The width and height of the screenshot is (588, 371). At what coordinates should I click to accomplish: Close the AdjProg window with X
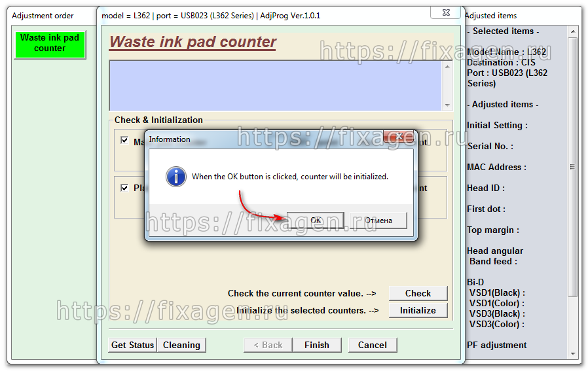click(x=445, y=13)
